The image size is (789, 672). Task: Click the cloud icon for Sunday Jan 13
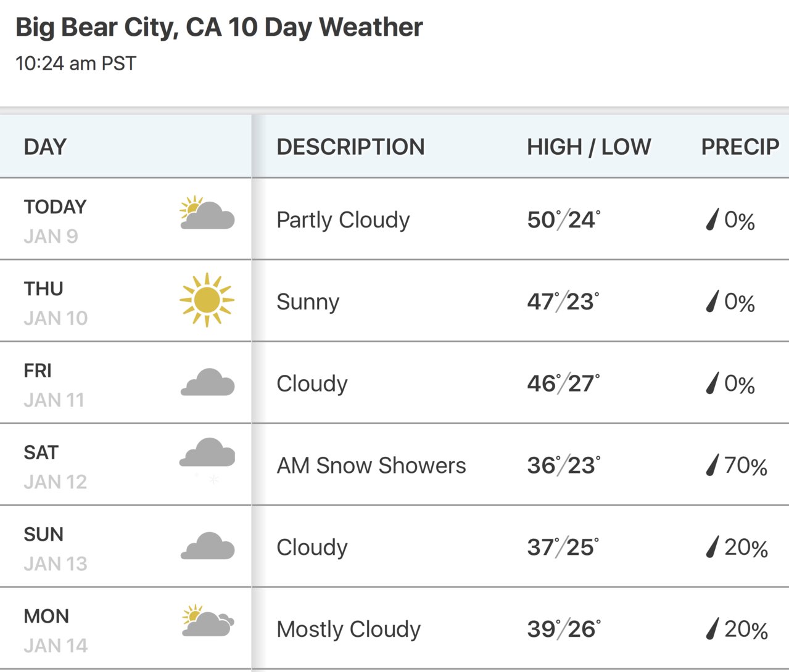tap(207, 546)
